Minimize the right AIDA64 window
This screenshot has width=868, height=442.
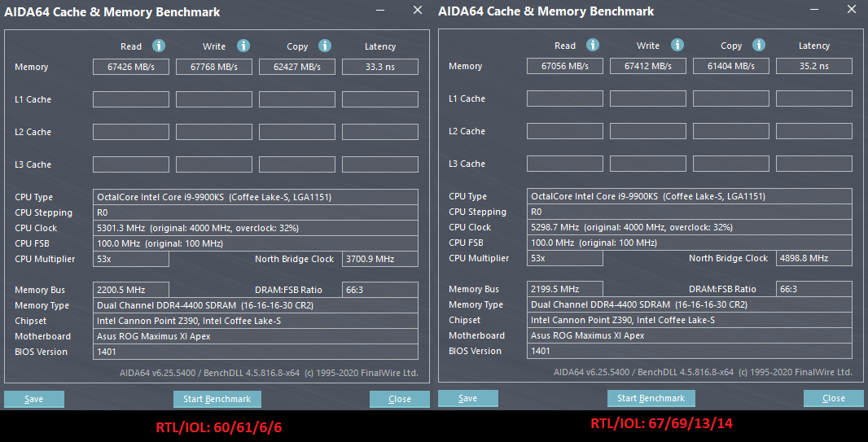click(813, 10)
